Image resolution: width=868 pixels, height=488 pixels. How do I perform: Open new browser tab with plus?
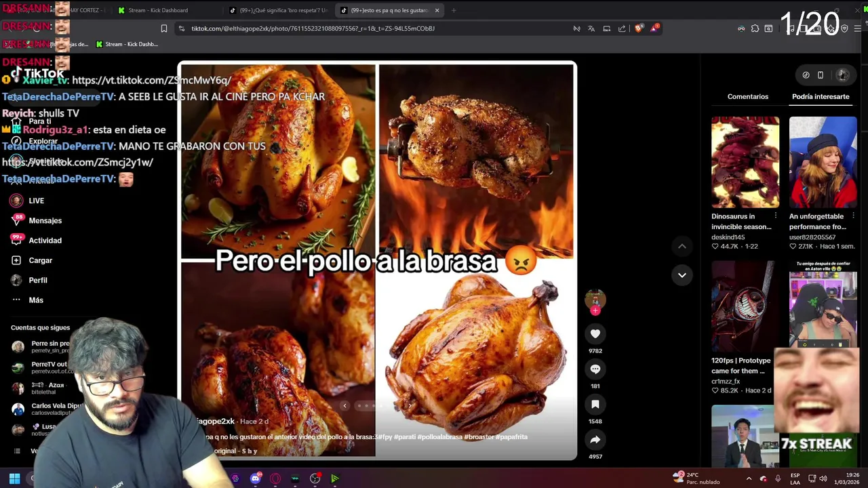[454, 10]
